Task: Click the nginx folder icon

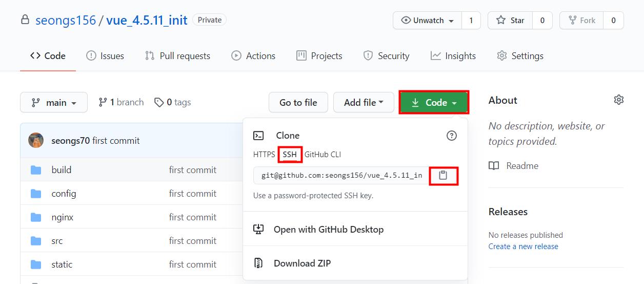Action: (36, 217)
